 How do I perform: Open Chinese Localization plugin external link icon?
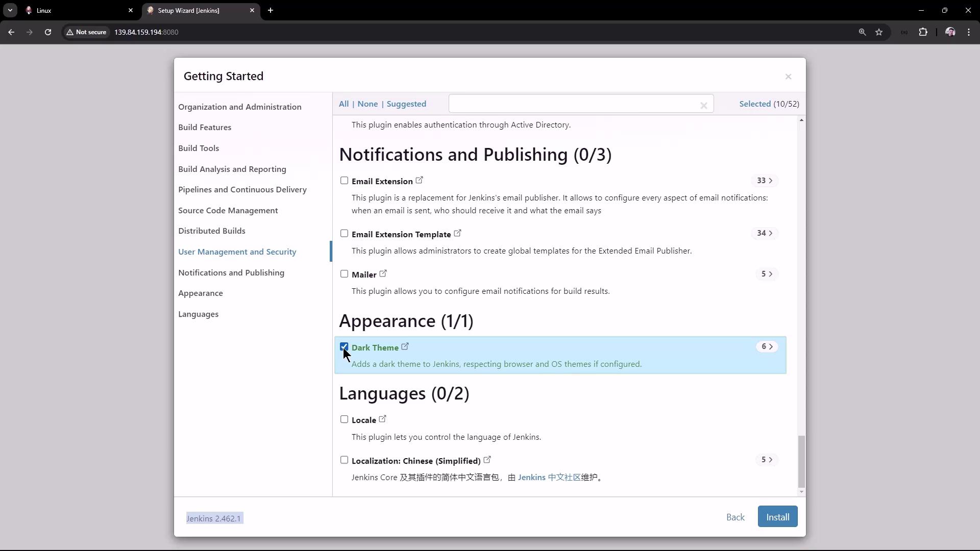coord(487,460)
